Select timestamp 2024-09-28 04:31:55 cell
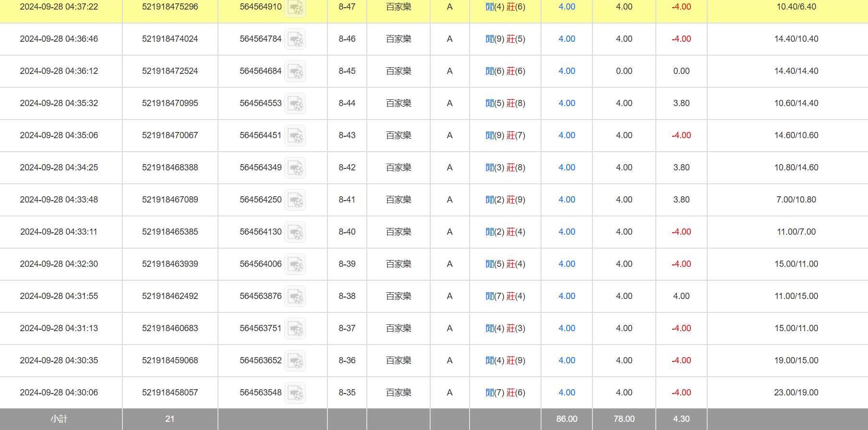 pos(59,296)
